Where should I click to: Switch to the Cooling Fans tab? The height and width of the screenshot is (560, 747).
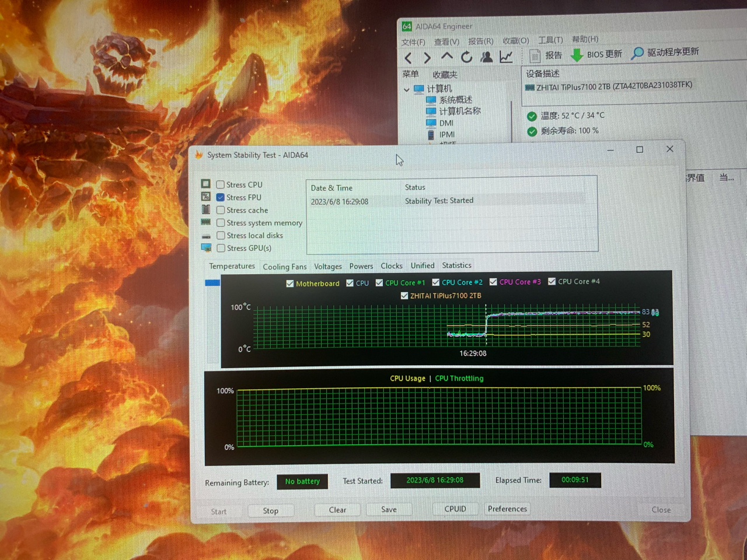284,267
